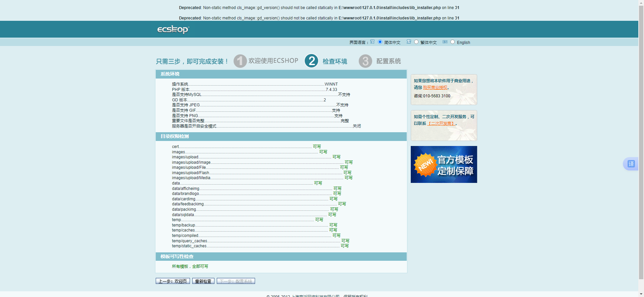644x297 pixels.
Task: Click the data/afficheimg directory row
Action: pyautogui.click(x=256, y=189)
